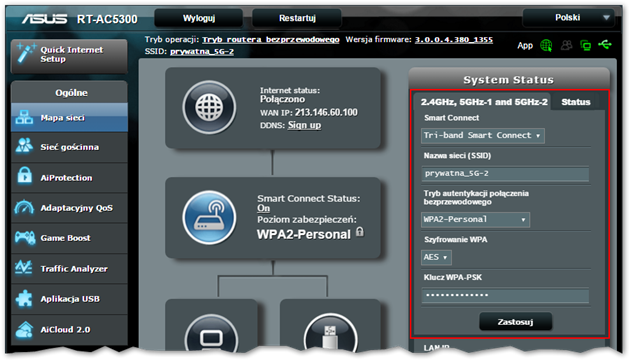Click the Wyloguj button

pos(199,18)
